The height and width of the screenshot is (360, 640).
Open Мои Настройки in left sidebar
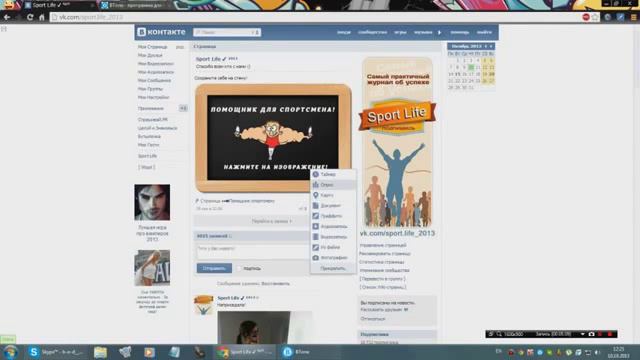(x=153, y=98)
